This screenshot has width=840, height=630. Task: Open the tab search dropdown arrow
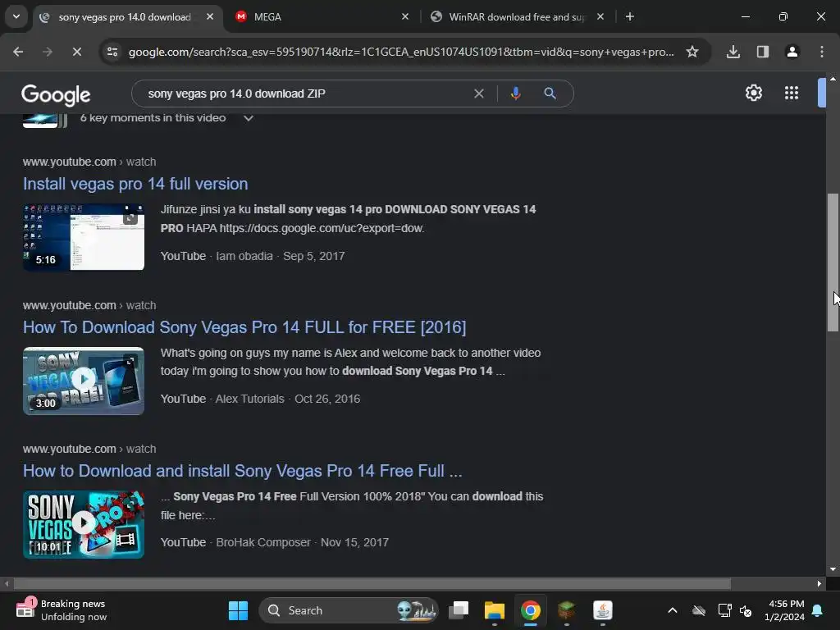click(x=16, y=16)
